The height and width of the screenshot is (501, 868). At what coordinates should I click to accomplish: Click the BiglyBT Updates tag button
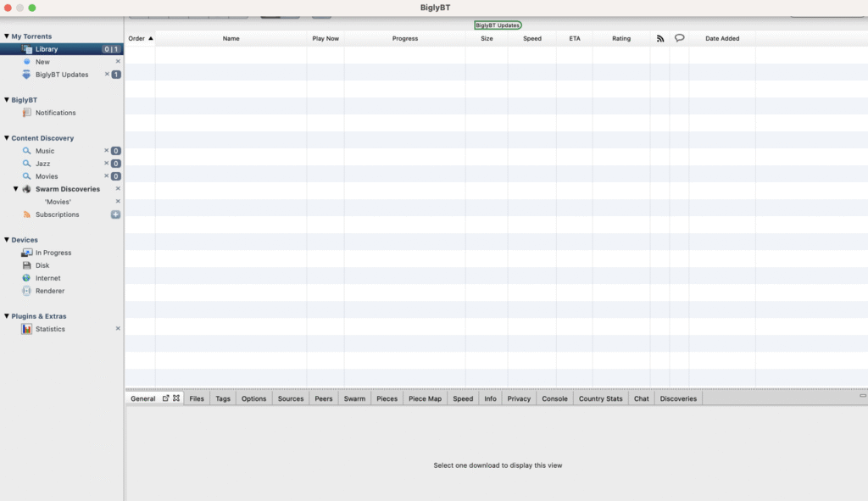coord(498,25)
